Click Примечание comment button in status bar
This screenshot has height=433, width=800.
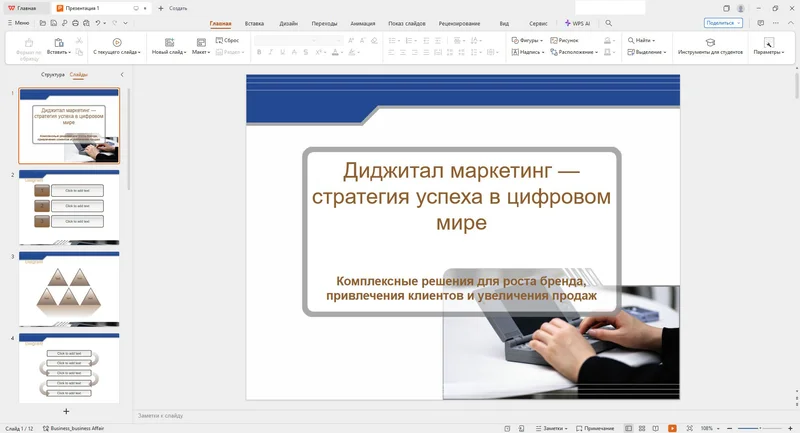[595, 428]
